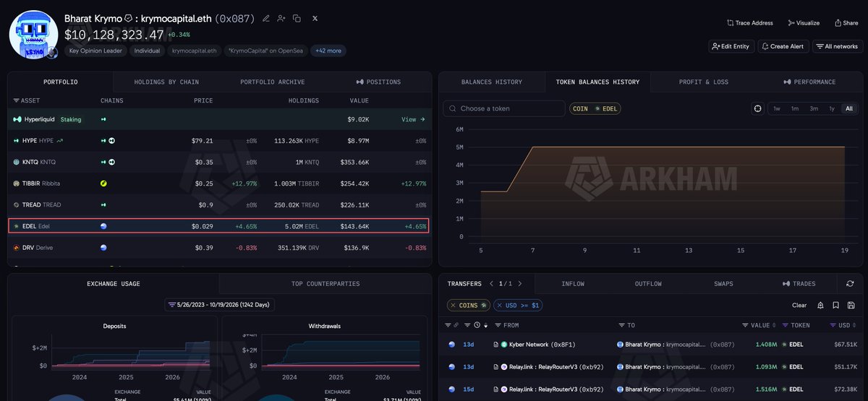Go to next transfers page arrow
This screenshot has height=401, width=868.
pos(519,284)
